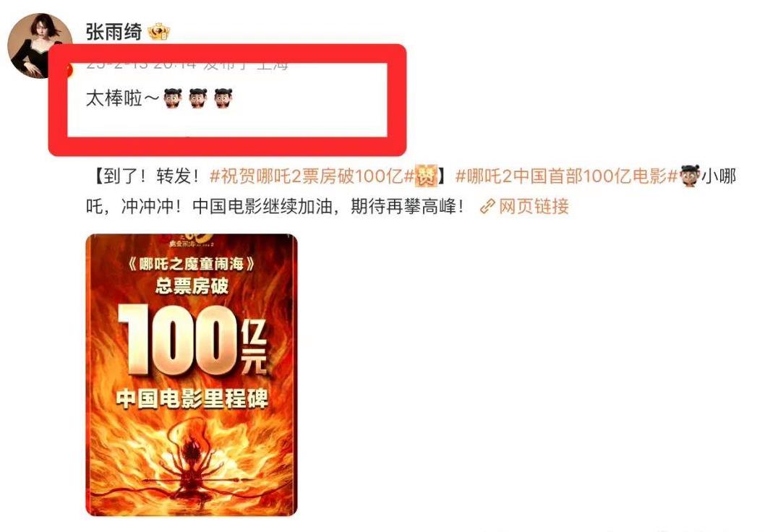778x532 pixels.
Task: Click the username 张雨绮
Action: (114, 33)
